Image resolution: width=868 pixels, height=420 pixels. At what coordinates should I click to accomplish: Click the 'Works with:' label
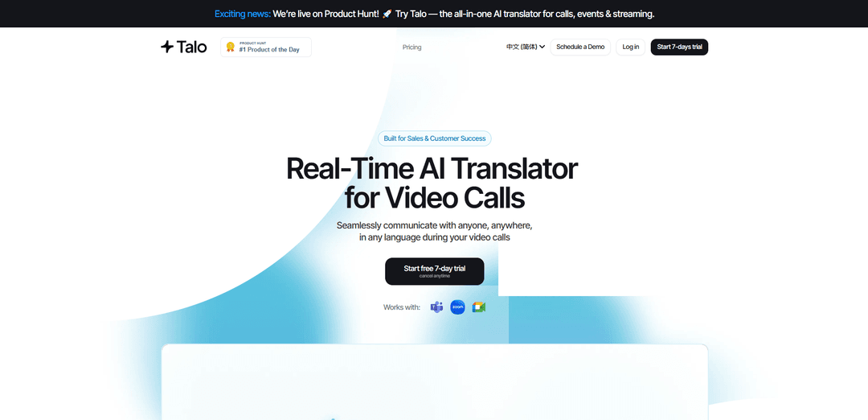click(402, 307)
